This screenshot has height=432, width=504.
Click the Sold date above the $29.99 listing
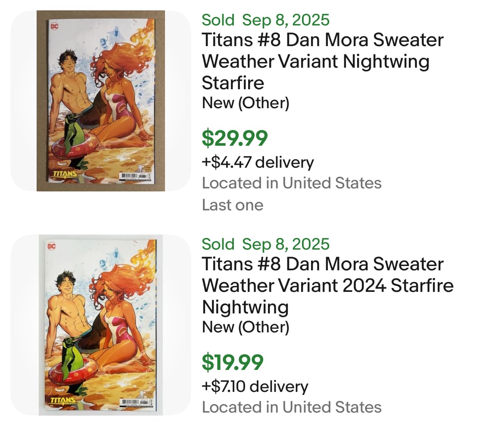tap(265, 20)
